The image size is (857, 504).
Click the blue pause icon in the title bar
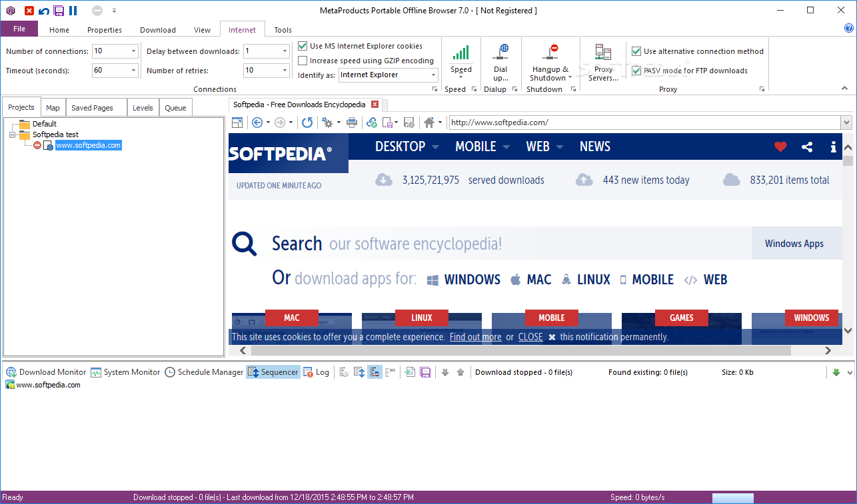[73, 11]
